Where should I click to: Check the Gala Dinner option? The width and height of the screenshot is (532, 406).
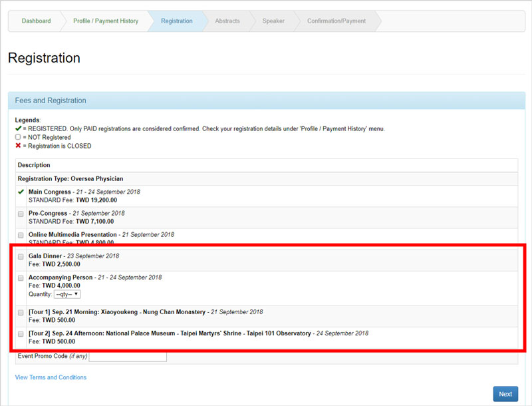pos(21,256)
